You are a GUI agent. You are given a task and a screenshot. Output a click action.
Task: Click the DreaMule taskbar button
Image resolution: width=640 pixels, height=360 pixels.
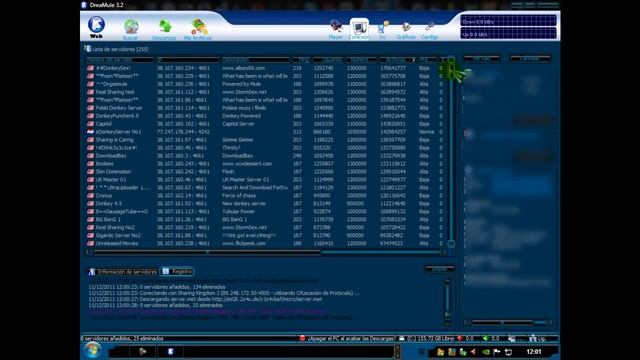pyautogui.click(x=171, y=351)
